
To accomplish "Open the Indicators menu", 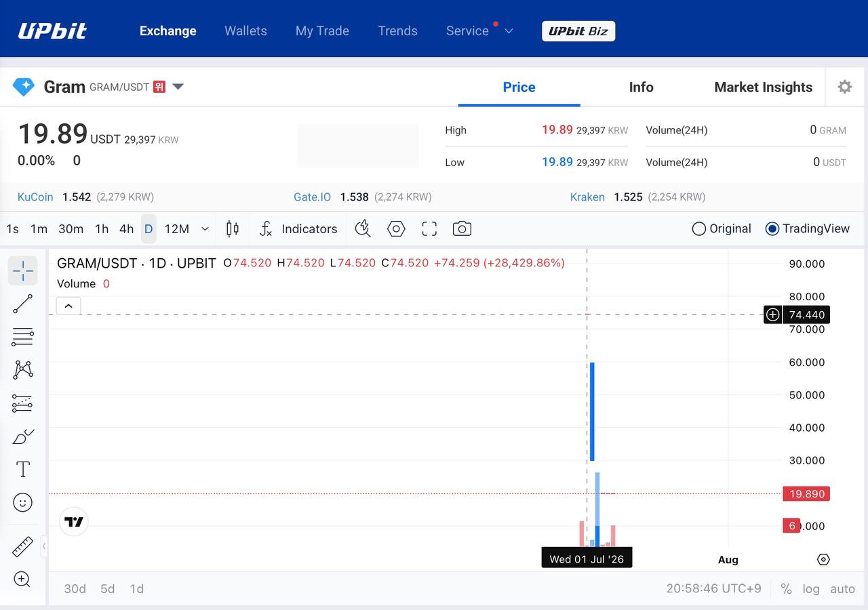I will (x=298, y=229).
